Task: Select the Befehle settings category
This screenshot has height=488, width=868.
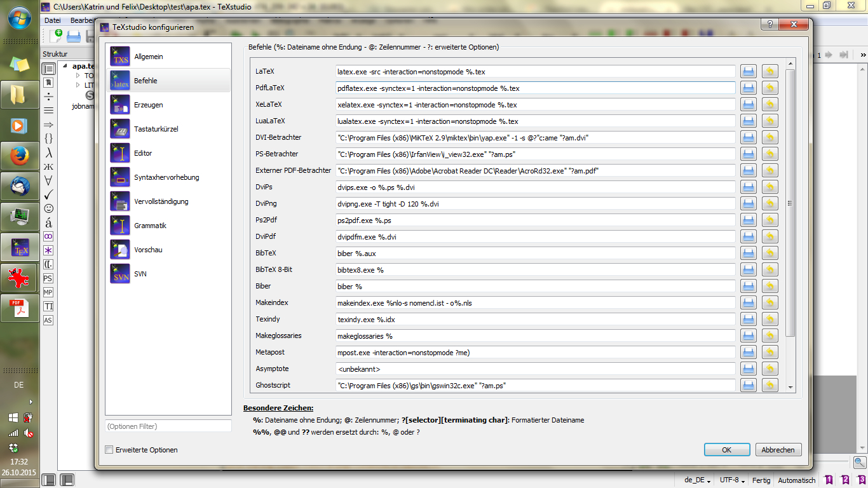Action: [168, 81]
